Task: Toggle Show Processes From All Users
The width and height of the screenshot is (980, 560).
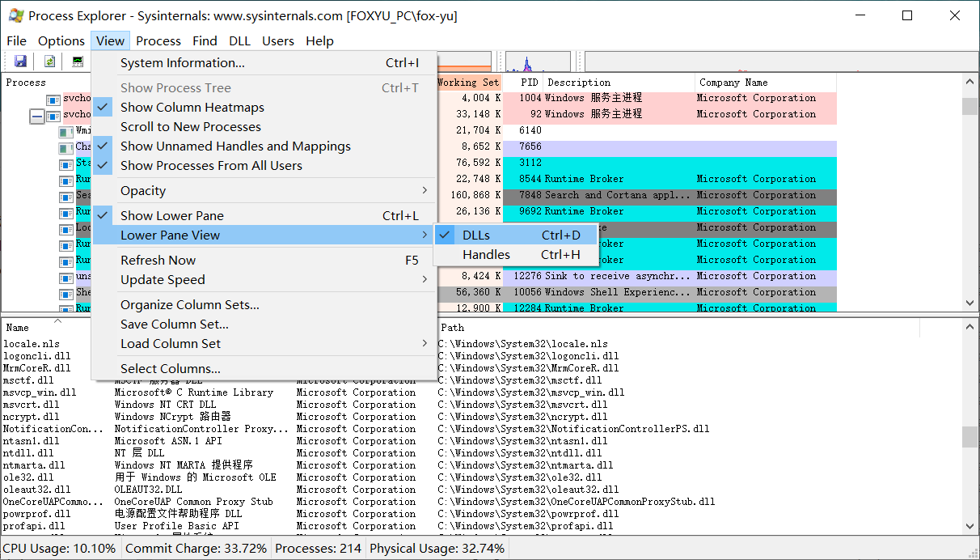Action: [264, 165]
